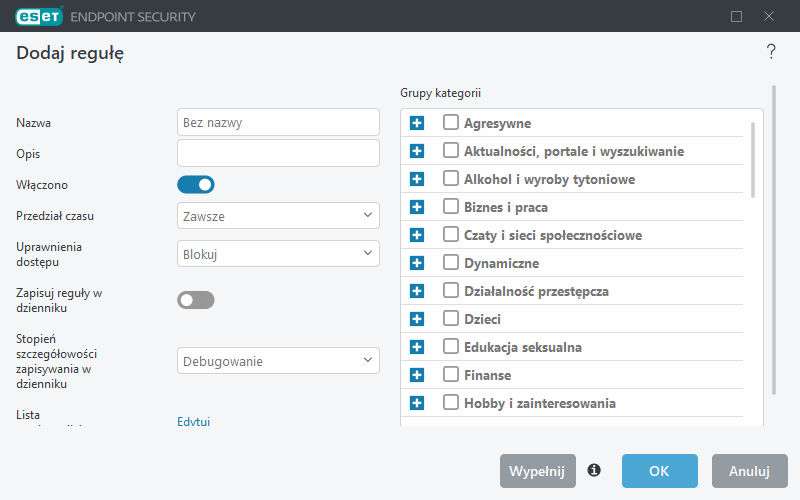
Task: Close the ESET Endpoint Security window
Action: [x=769, y=16]
